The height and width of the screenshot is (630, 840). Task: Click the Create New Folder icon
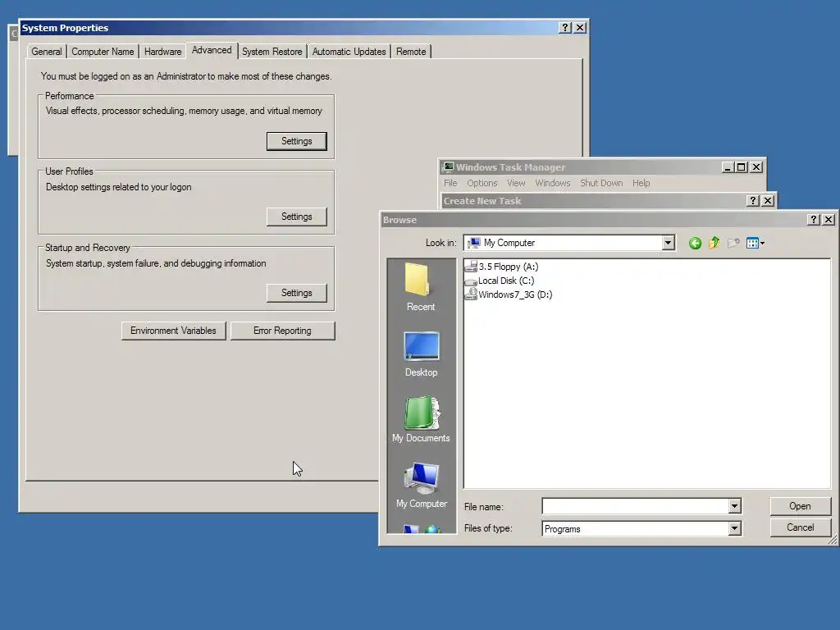(733, 243)
